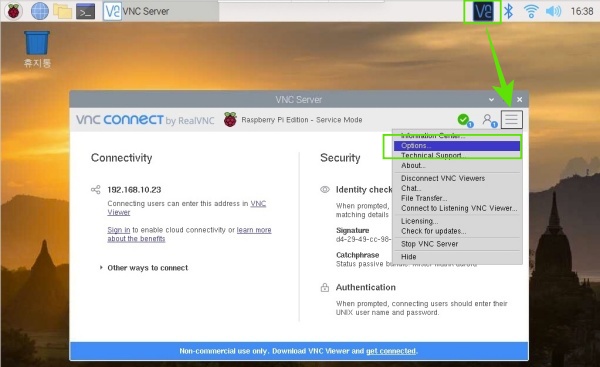Open the Raspberry Pi main menu
Screen dimensions: 600x367
(x=13, y=11)
